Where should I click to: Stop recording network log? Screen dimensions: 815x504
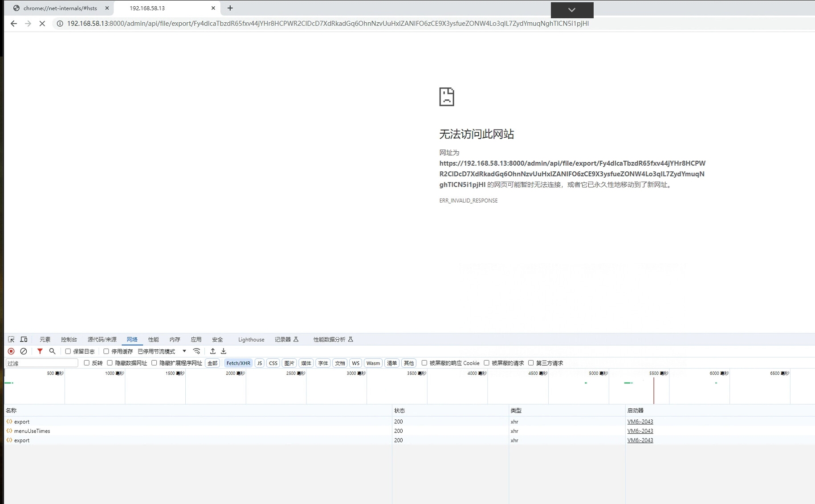11,351
